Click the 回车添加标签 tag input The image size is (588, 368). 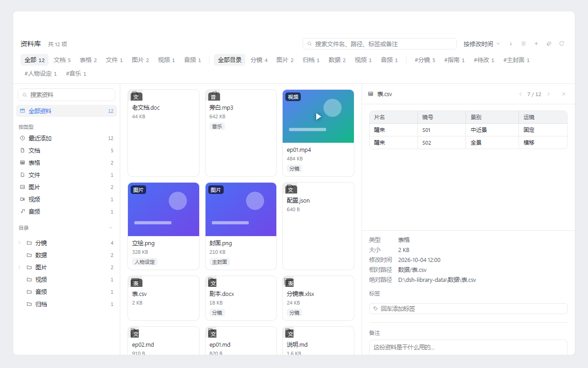pos(468,309)
